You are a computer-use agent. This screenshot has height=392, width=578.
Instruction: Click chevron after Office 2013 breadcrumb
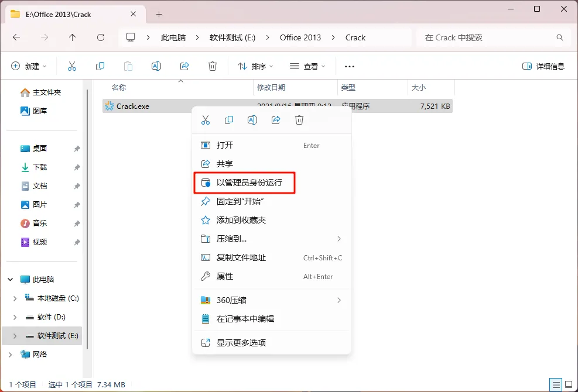tap(333, 37)
